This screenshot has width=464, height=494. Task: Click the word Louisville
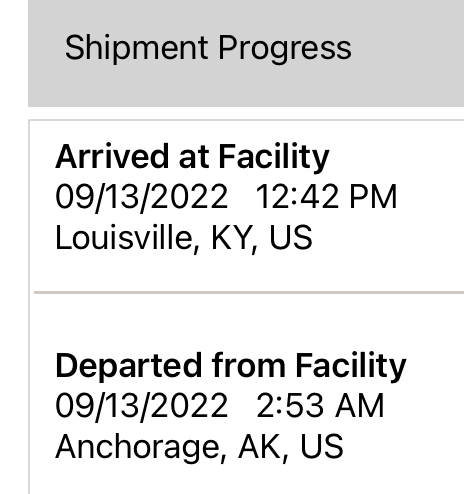127,238
